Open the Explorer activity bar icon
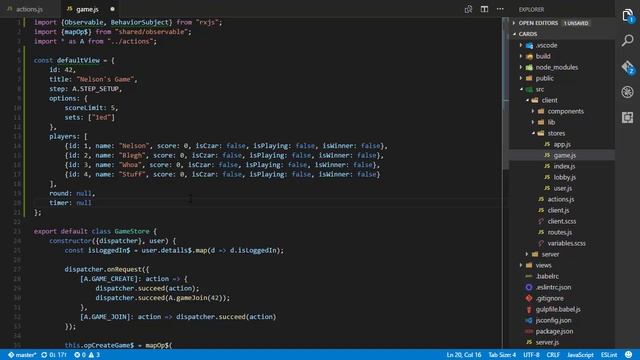This screenshot has height=360, width=640. pyautogui.click(x=627, y=16)
